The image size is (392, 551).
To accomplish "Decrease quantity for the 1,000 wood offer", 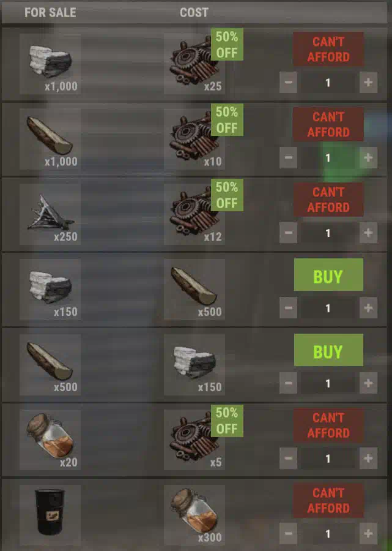I will click(x=289, y=158).
